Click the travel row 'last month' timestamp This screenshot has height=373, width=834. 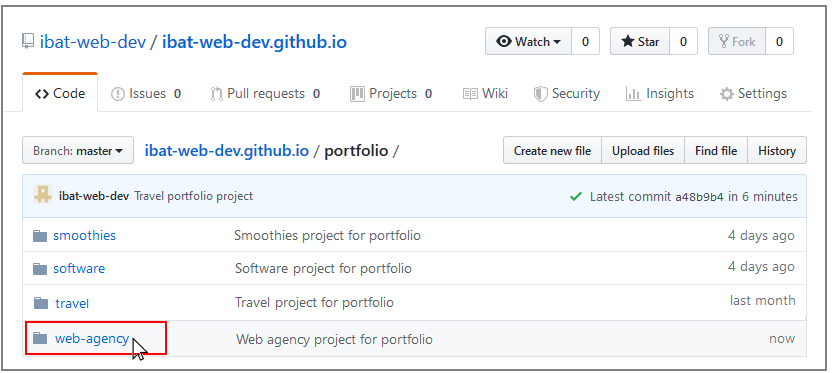click(763, 301)
